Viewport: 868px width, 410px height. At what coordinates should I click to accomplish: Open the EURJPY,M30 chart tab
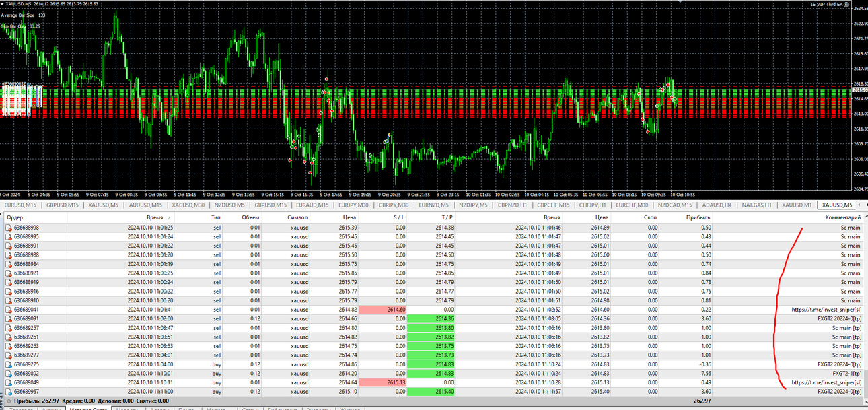(353, 205)
